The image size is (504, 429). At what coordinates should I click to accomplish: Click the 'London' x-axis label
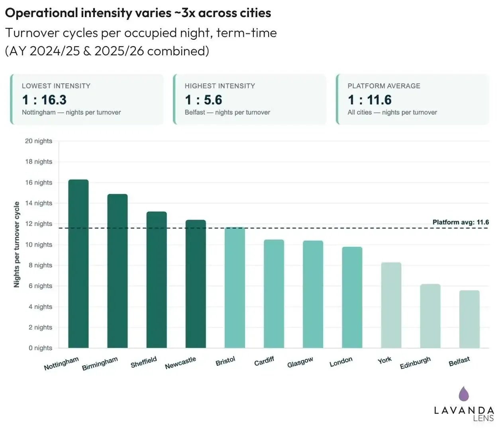pos(341,362)
